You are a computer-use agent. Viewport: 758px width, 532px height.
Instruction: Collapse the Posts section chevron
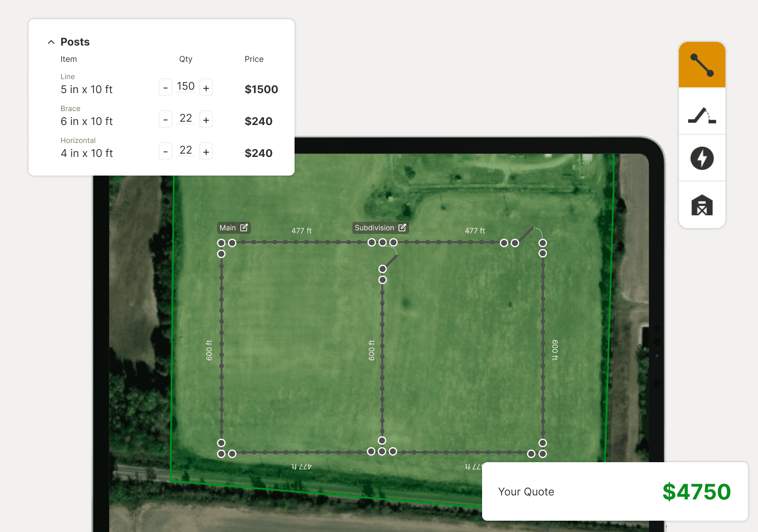[x=51, y=42]
